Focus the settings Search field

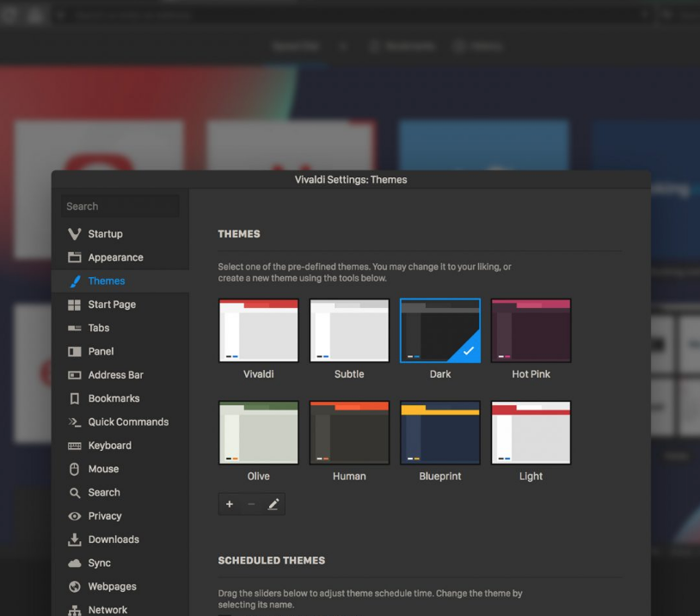(120, 206)
